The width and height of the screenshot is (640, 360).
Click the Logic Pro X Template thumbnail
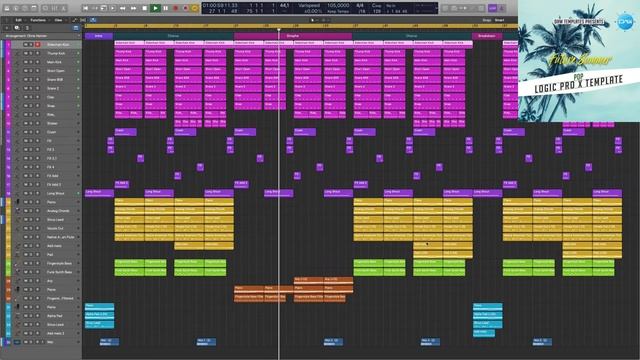pyautogui.click(x=579, y=60)
